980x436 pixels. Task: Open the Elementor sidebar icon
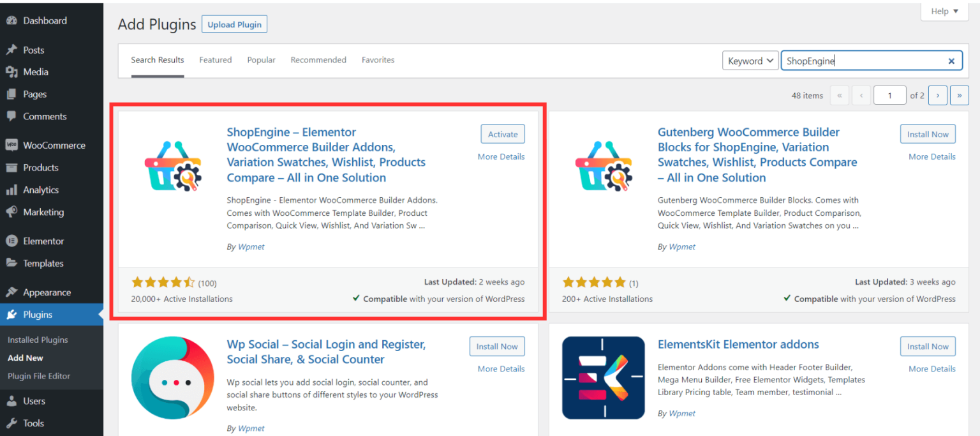pos(12,241)
